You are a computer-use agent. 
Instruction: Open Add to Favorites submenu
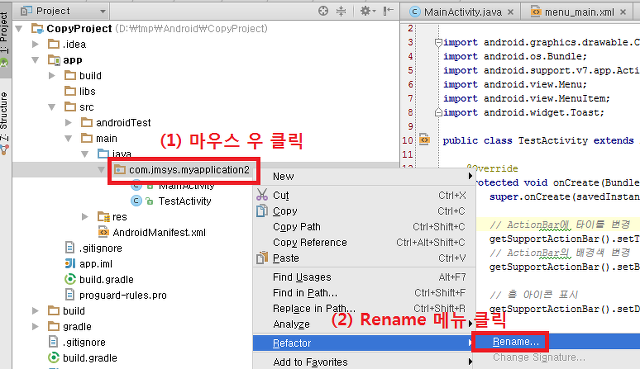click(364, 362)
